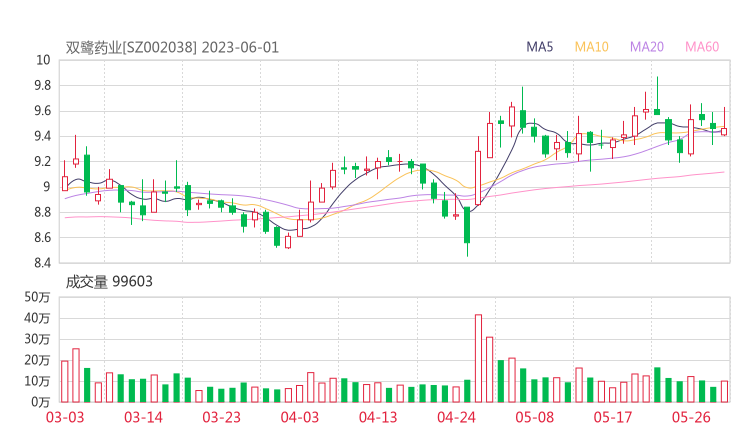
Task: Click the 成交量 99603 volume label
Action: point(109,282)
